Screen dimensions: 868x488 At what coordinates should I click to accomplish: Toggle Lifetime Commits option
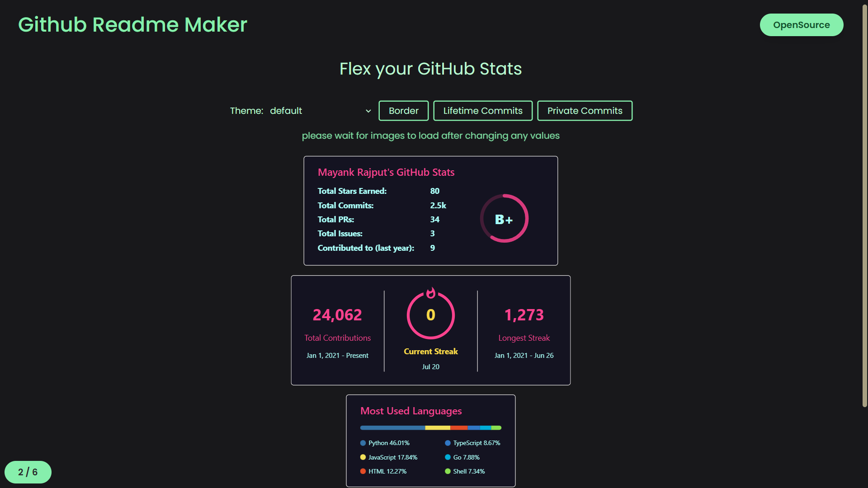click(483, 111)
